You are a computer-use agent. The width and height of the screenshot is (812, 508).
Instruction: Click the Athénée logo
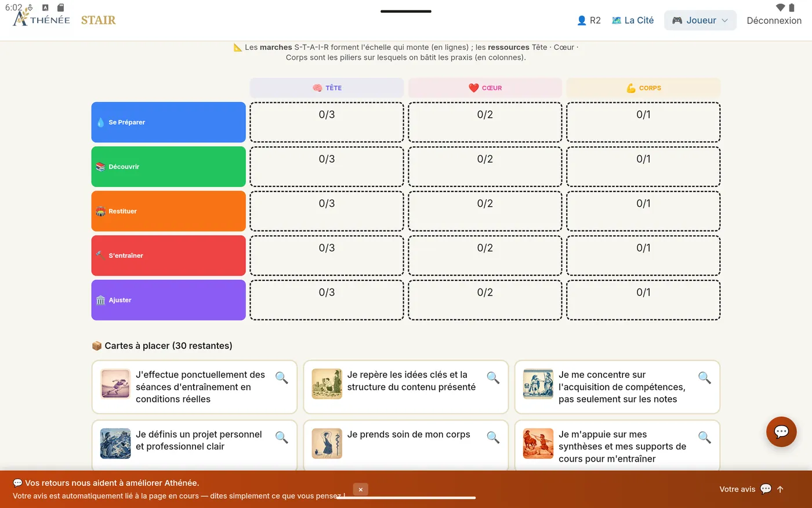41,19
